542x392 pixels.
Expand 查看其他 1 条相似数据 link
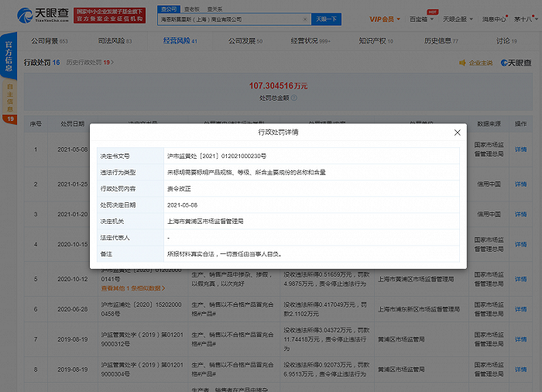tap(133, 288)
